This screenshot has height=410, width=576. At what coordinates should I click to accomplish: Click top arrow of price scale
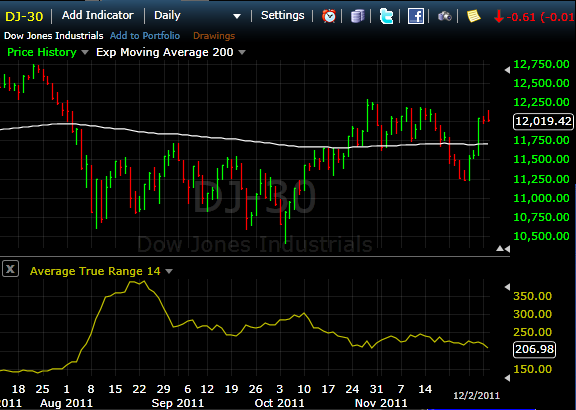tap(507, 70)
